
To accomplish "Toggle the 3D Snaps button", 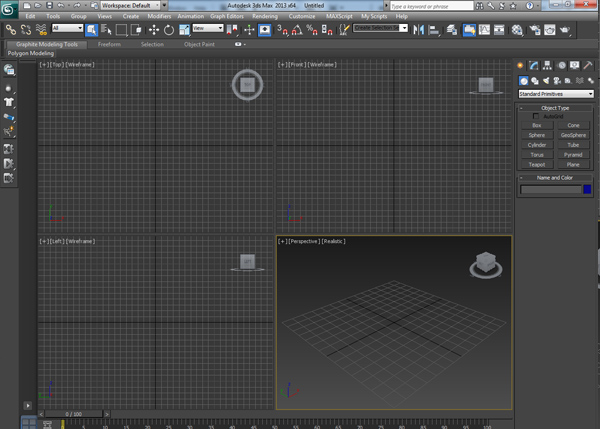I will pyautogui.click(x=282, y=29).
